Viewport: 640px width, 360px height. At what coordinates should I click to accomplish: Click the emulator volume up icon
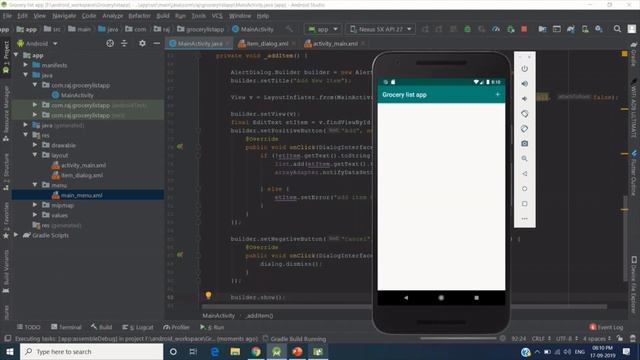pyautogui.click(x=524, y=84)
